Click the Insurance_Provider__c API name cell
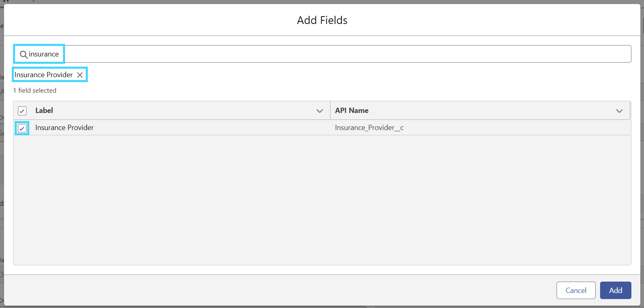This screenshot has width=644, height=308. tap(369, 128)
